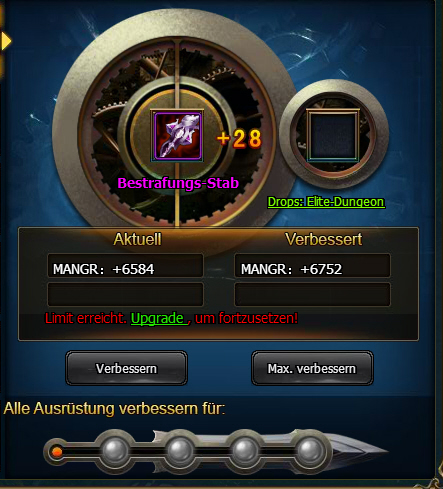Click the yellow arrow at left edge
443x489 pixels.
[6, 41]
